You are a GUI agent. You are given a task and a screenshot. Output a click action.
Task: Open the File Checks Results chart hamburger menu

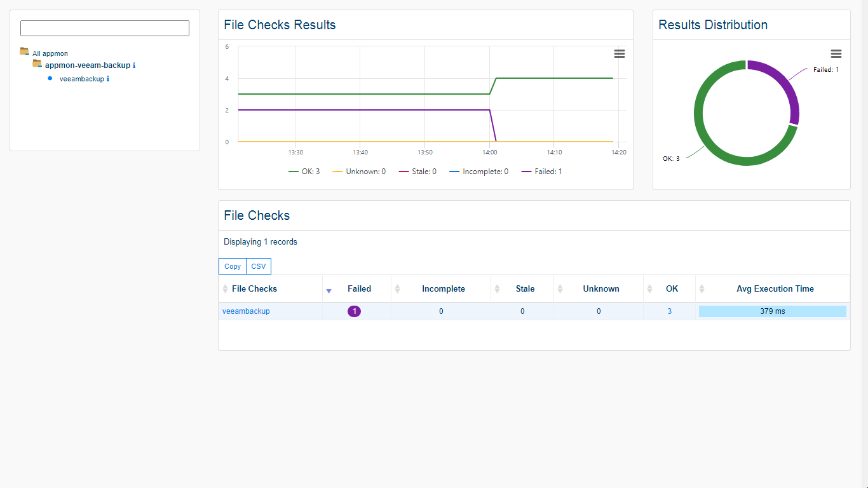point(619,54)
